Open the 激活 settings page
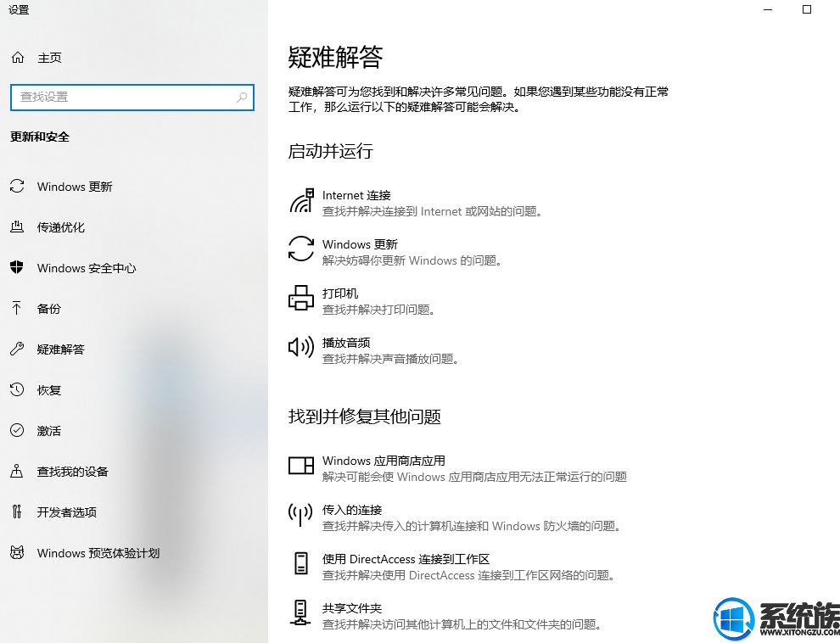840x643 pixels. tap(48, 431)
